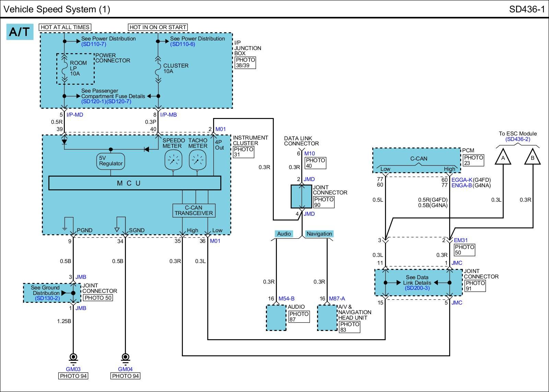
Task: Follow the SD436-2 ESC module reference
Action: tap(517, 139)
